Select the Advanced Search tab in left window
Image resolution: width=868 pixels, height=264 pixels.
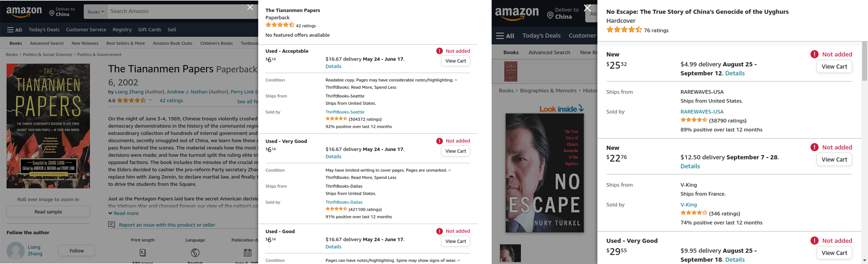[x=47, y=43]
